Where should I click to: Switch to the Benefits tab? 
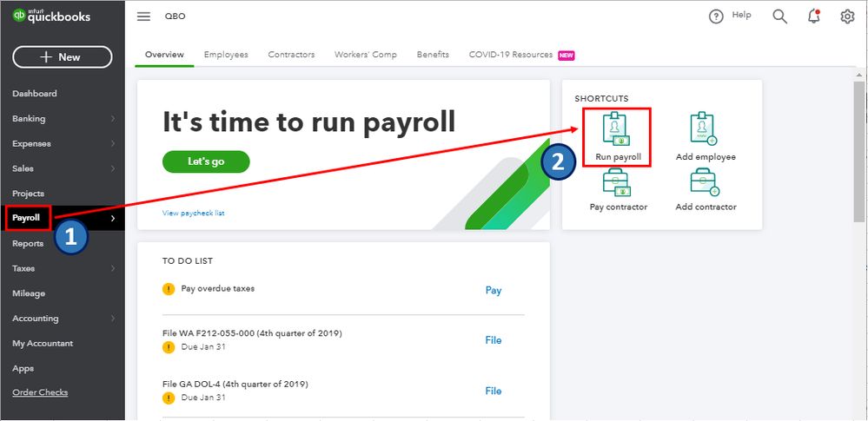tap(433, 55)
